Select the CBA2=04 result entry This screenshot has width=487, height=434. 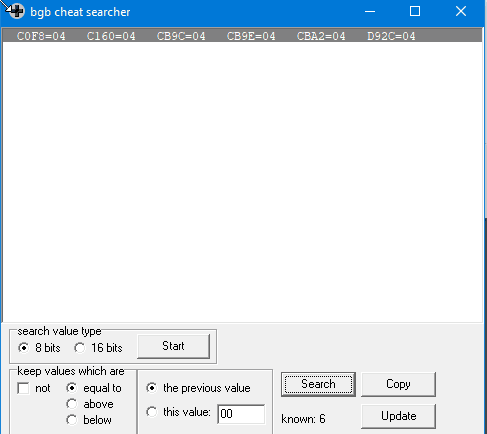[x=321, y=36]
